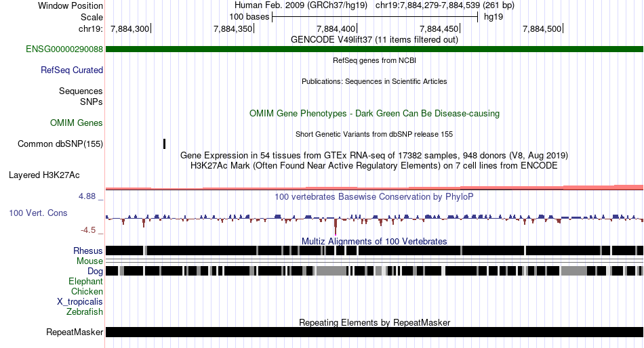This screenshot has height=348, width=644.
Task: Click the GENCODE V49lift37 track title
Action: click(374, 40)
